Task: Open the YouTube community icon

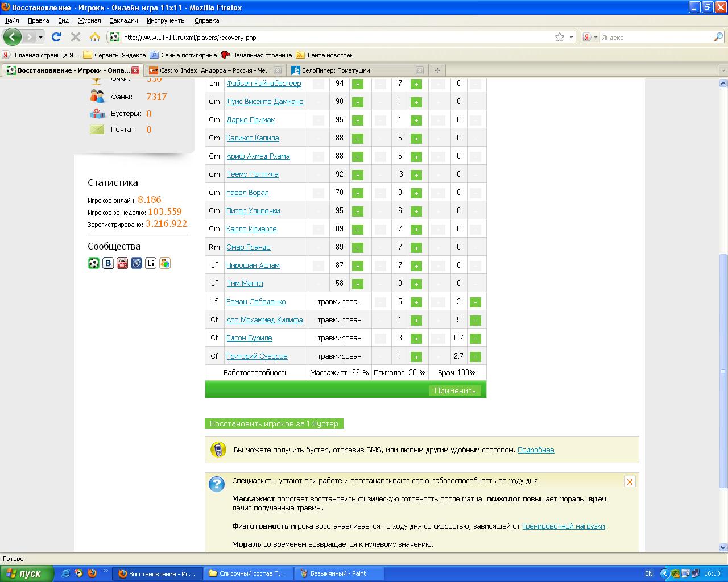Action: 122,263
